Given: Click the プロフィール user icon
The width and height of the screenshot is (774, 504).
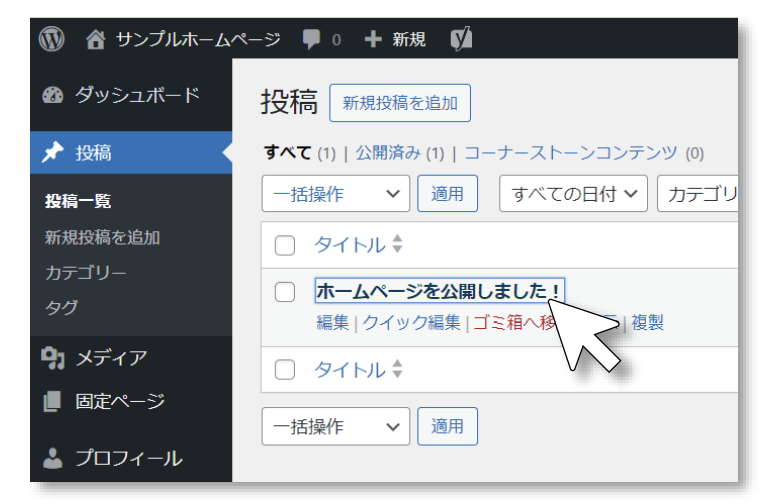Looking at the screenshot, I should coord(54,458).
